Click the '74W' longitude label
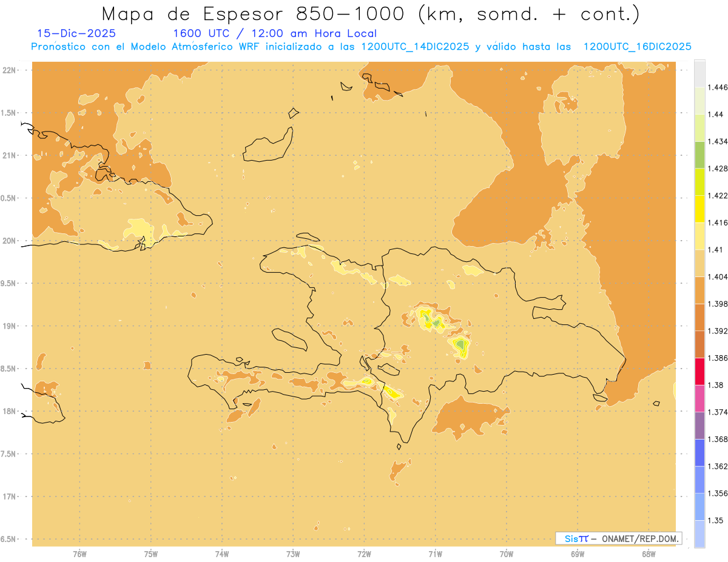This screenshot has height=562, width=728. [x=222, y=554]
